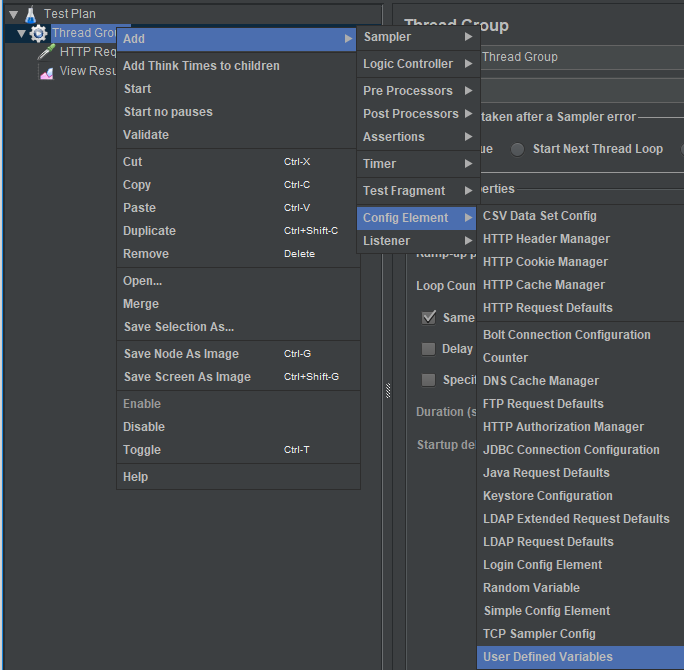This screenshot has height=670, width=684.
Task: Add a Counter config element
Action: click(581, 358)
